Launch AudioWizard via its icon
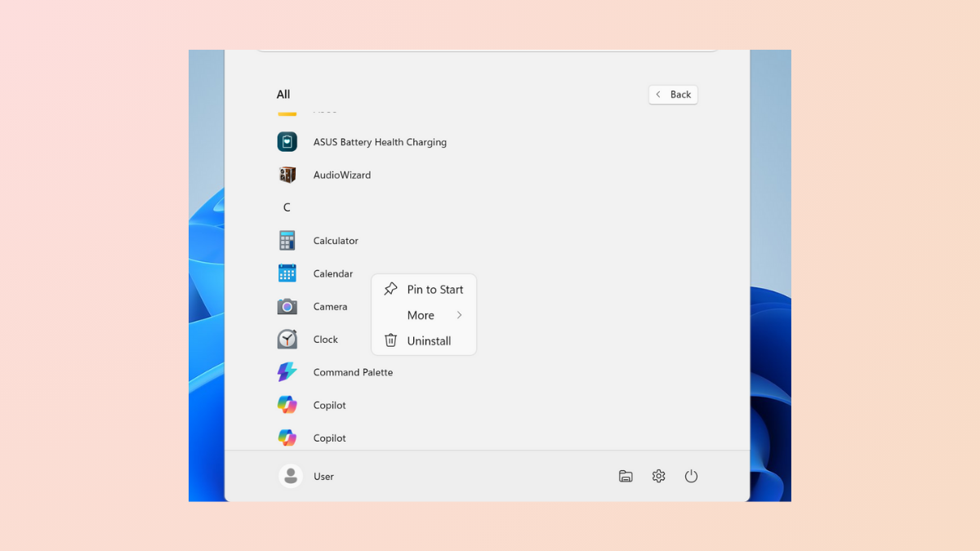The image size is (980, 551). (287, 175)
